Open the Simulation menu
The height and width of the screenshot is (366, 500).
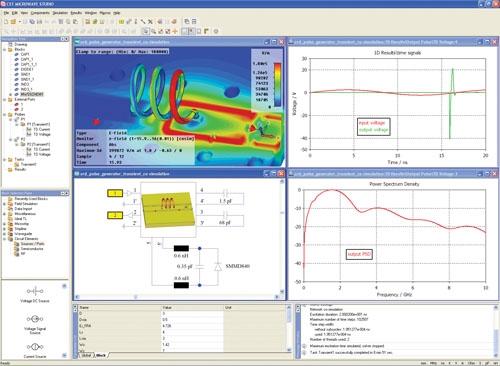tap(60, 13)
